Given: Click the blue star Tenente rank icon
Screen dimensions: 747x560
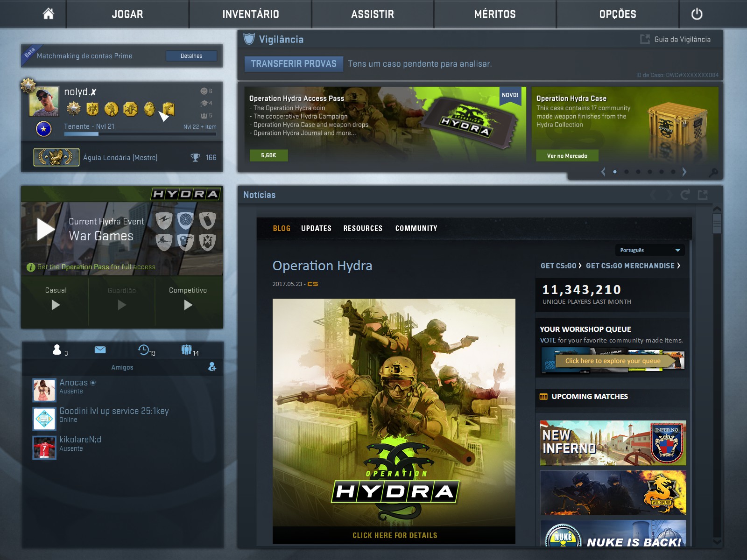Looking at the screenshot, I should click(44, 128).
